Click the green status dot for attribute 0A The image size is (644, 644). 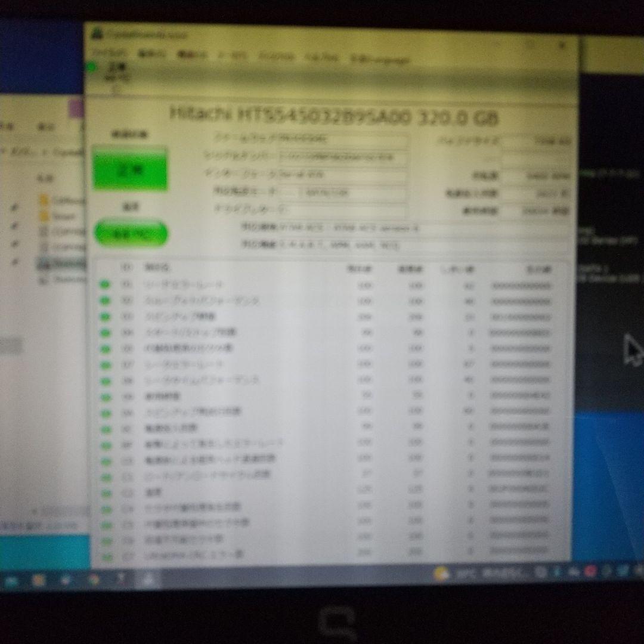click(x=106, y=413)
